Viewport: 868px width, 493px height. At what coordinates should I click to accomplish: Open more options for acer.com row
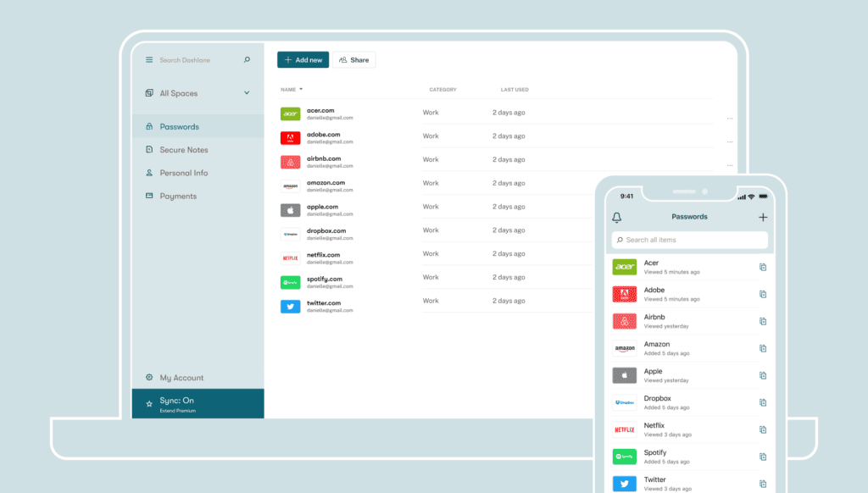click(x=730, y=119)
